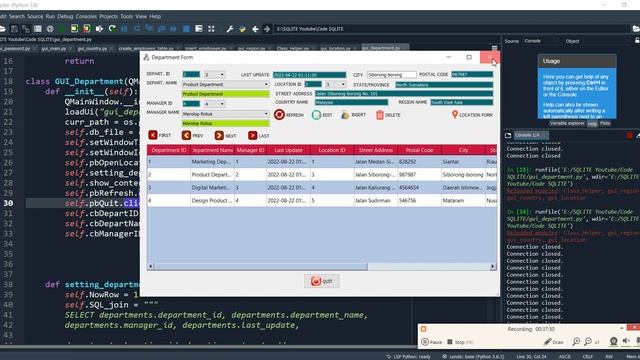Viewport: 640px width, 360px height.
Task: Click the Next record button
Action: coord(226,135)
